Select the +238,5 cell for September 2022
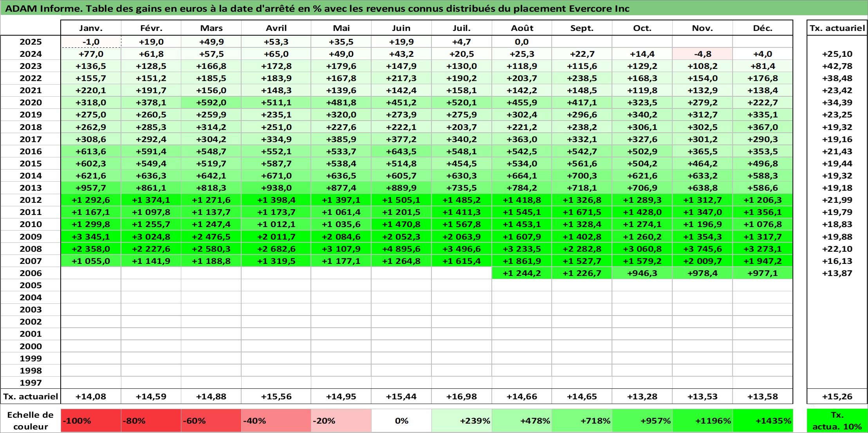This screenshot has height=433, width=868. click(582, 78)
